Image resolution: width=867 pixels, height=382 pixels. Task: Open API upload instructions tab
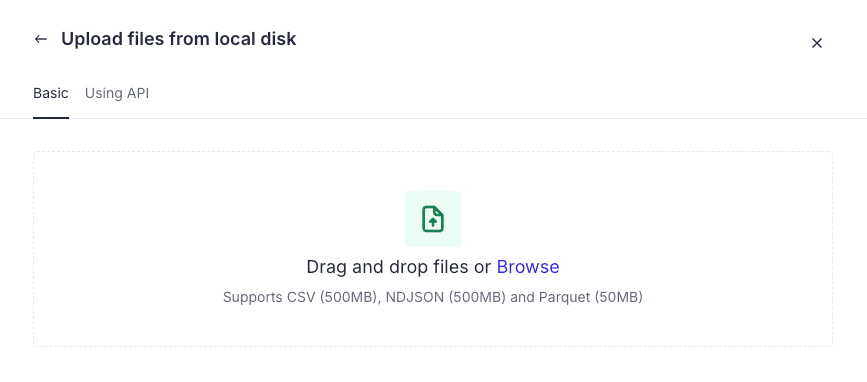pyautogui.click(x=117, y=93)
